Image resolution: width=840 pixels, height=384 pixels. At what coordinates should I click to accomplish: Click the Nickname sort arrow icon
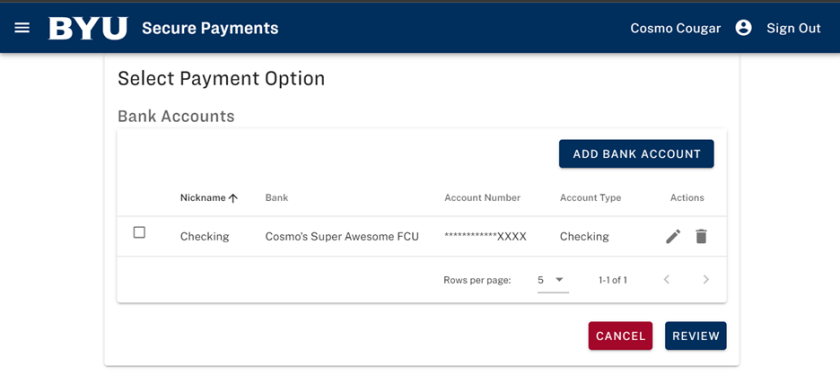pyautogui.click(x=232, y=198)
